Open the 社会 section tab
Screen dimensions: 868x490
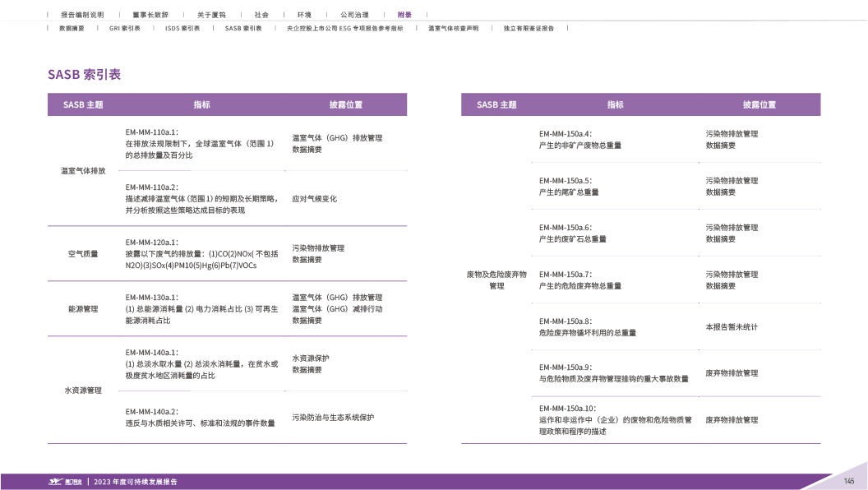(x=261, y=15)
